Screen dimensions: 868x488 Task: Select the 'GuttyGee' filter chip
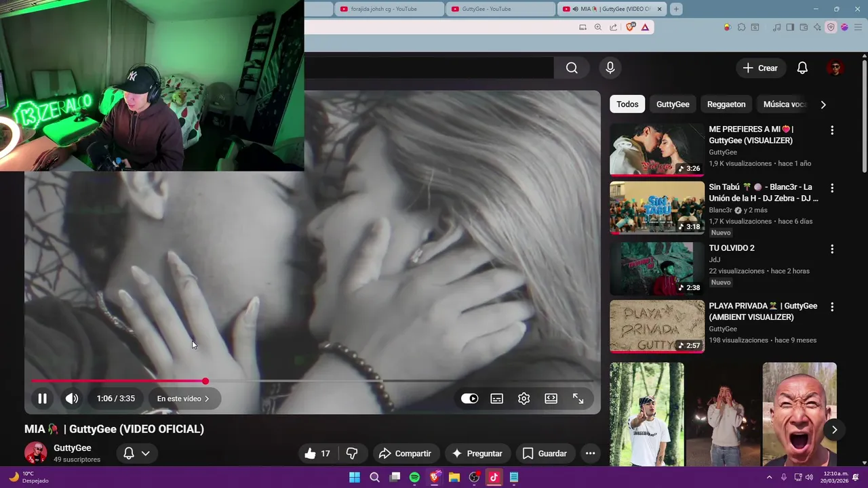pyautogui.click(x=673, y=104)
